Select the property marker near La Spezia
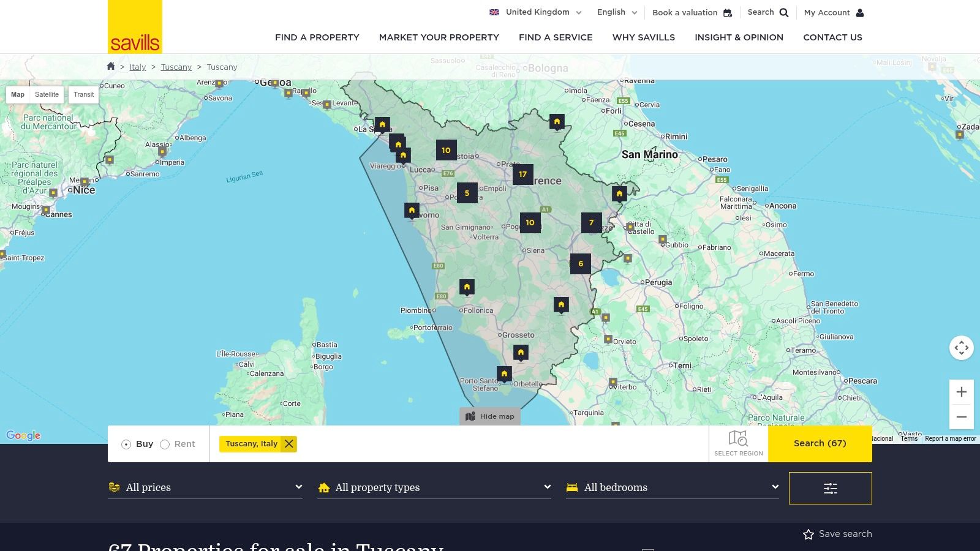The height and width of the screenshot is (551, 980). coord(382,125)
